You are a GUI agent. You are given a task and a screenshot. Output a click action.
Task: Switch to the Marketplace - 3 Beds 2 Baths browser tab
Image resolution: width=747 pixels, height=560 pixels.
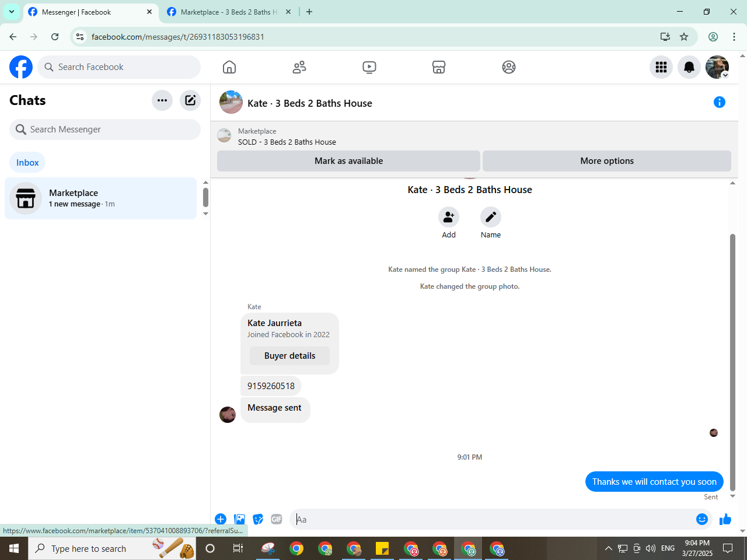click(228, 12)
